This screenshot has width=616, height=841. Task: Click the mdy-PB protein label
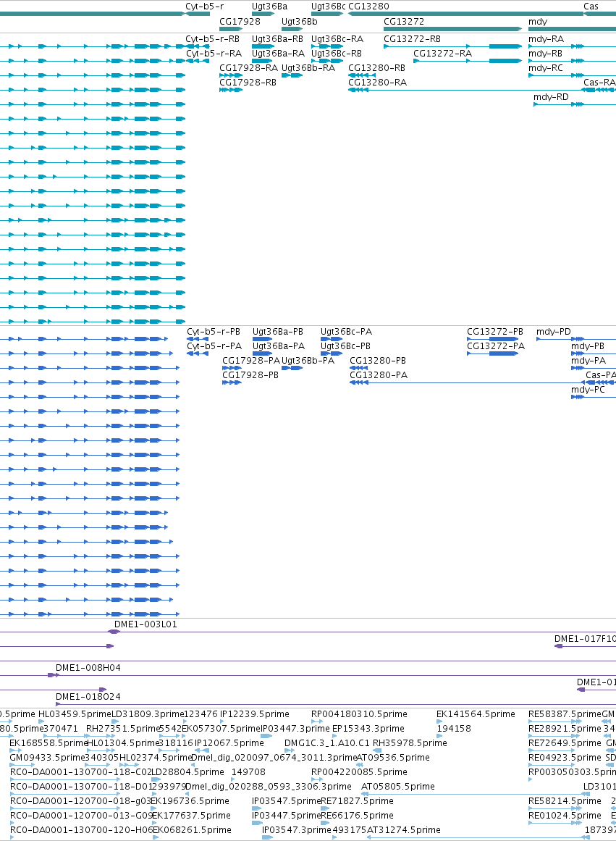588,346
